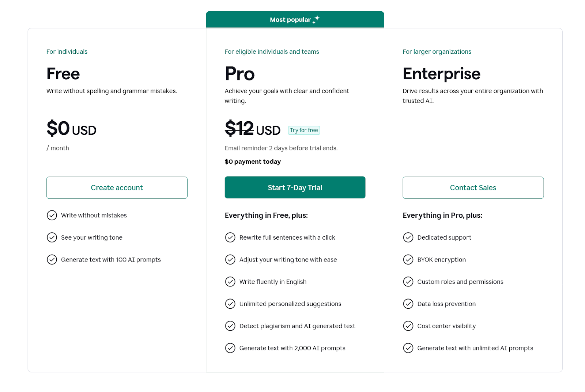
Task: Click the Enterprise plan title
Action: pyautogui.click(x=441, y=74)
